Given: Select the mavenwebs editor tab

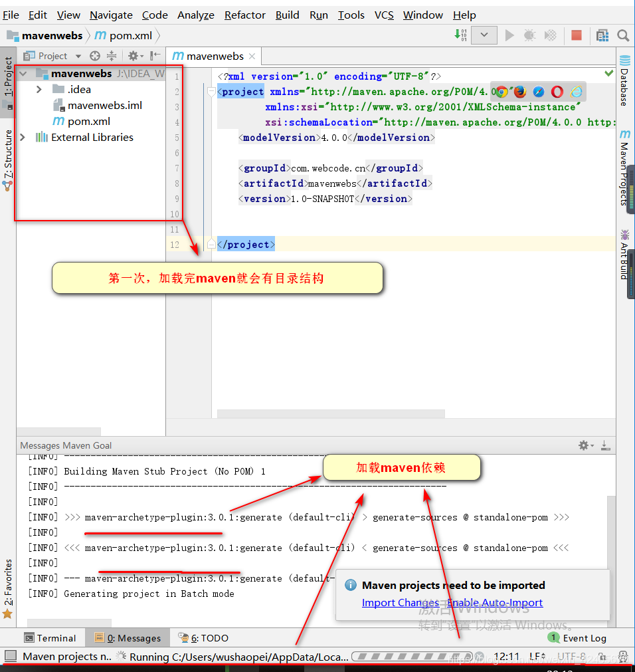Looking at the screenshot, I should coord(215,56).
